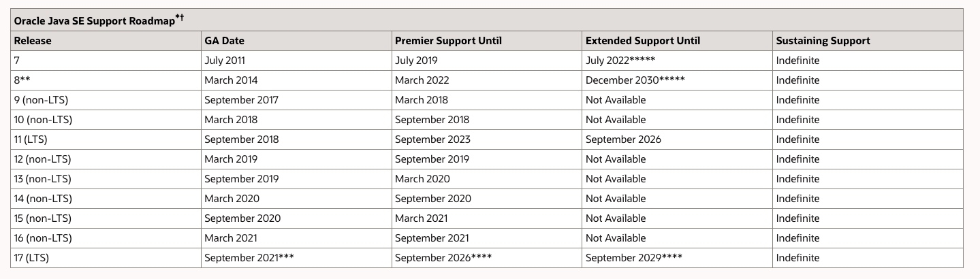Select the 'September 2026' extended support cell
The width and height of the screenshot is (980, 279).
623,139
